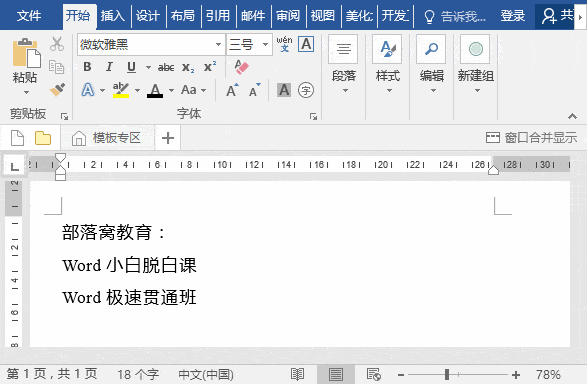Viewport: 587px width, 384px height.
Task: Open the Change Case Aa menu
Action: (193, 90)
